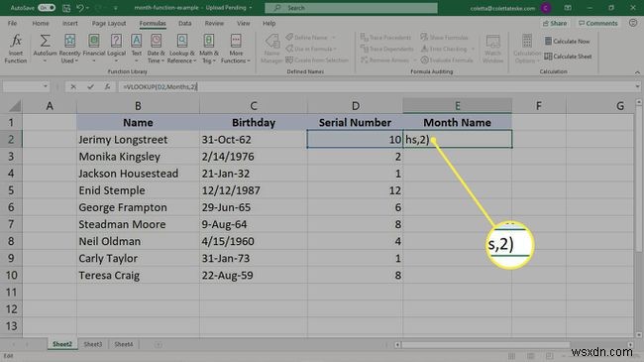Click the Insert Function icon
Image resolution: width=644 pixels, height=362 pixels.
(16, 49)
